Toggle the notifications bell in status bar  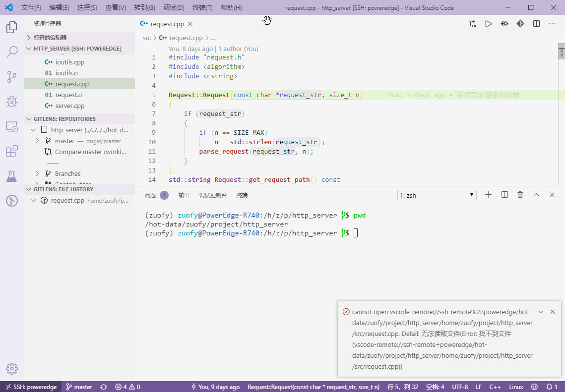pos(548,387)
